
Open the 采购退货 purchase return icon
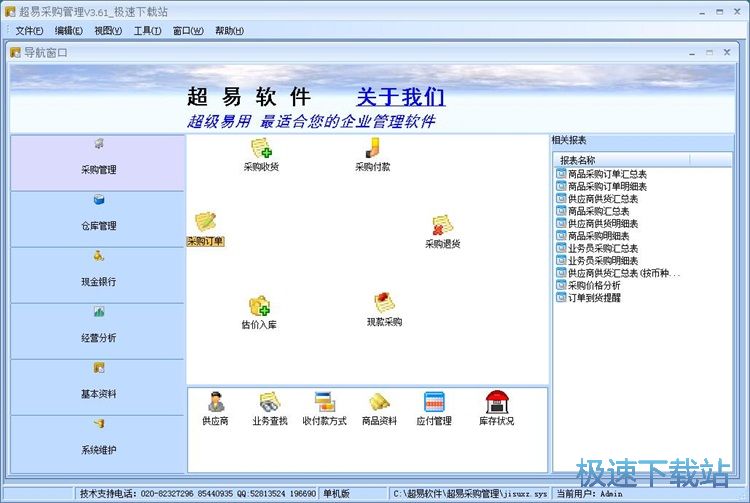click(x=442, y=231)
